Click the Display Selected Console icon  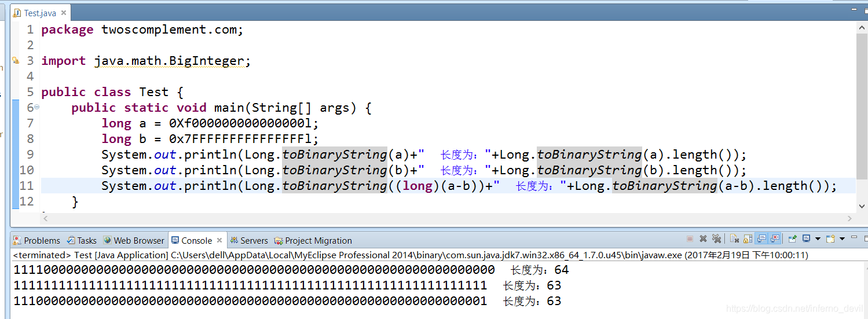tap(807, 238)
